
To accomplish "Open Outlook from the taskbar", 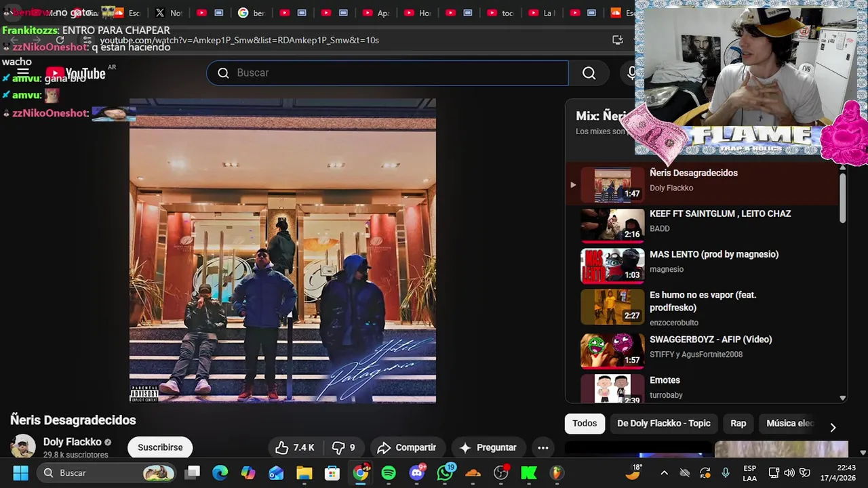I will (276, 473).
